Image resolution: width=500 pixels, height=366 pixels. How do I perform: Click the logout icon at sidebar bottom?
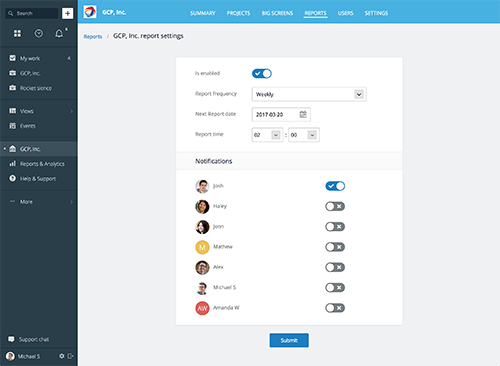[70, 356]
